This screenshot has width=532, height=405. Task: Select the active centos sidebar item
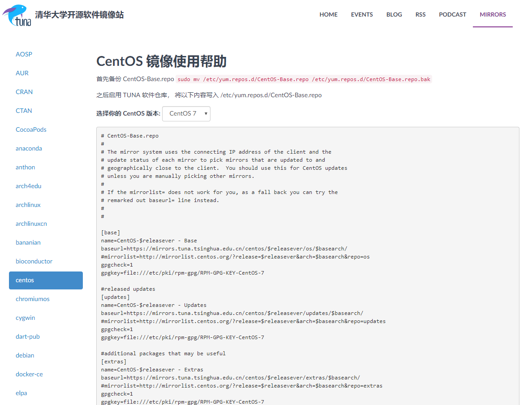[x=46, y=280]
